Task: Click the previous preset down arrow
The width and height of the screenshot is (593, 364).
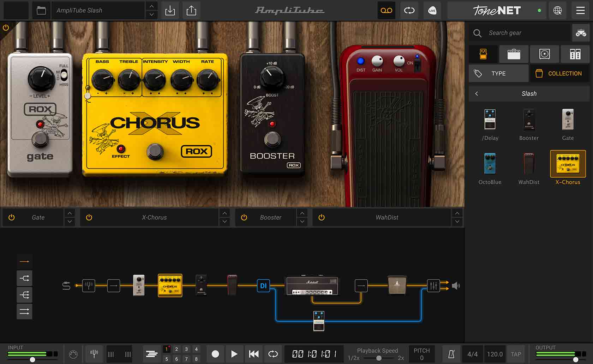Action: point(151,14)
